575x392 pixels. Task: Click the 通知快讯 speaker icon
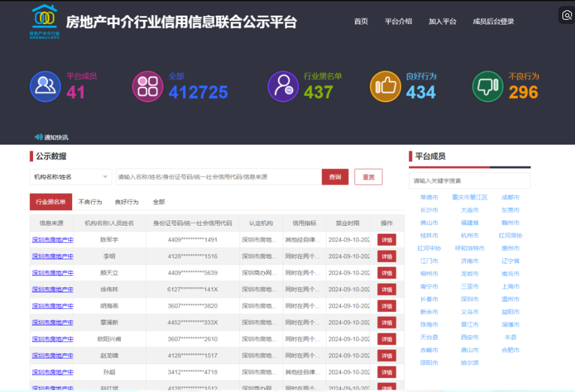pos(38,137)
